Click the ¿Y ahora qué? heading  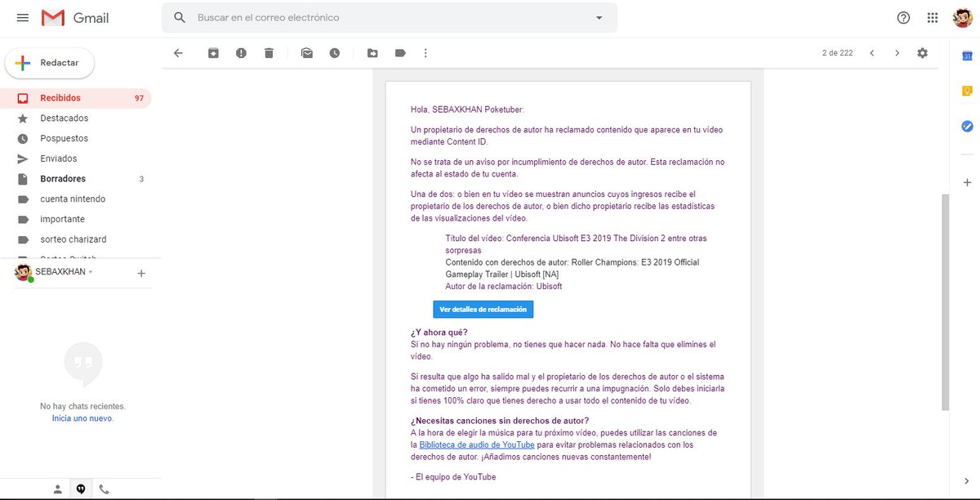coord(439,333)
